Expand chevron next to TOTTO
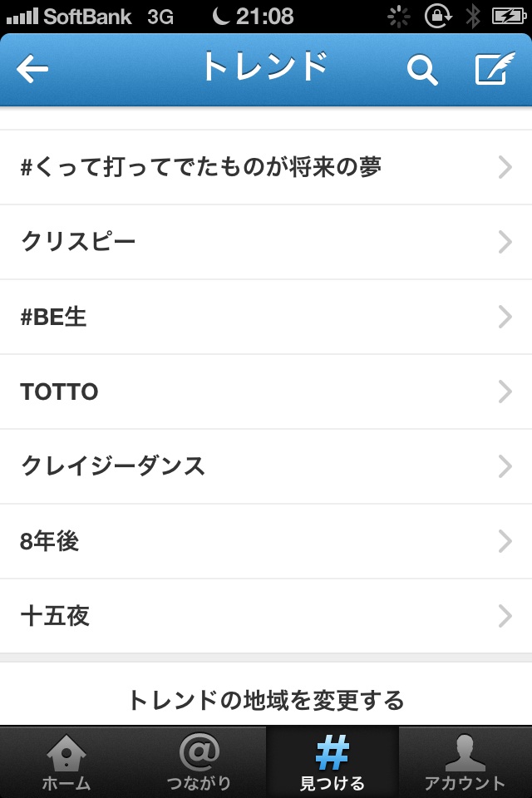This screenshot has width=532, height=798. point(505,392)
